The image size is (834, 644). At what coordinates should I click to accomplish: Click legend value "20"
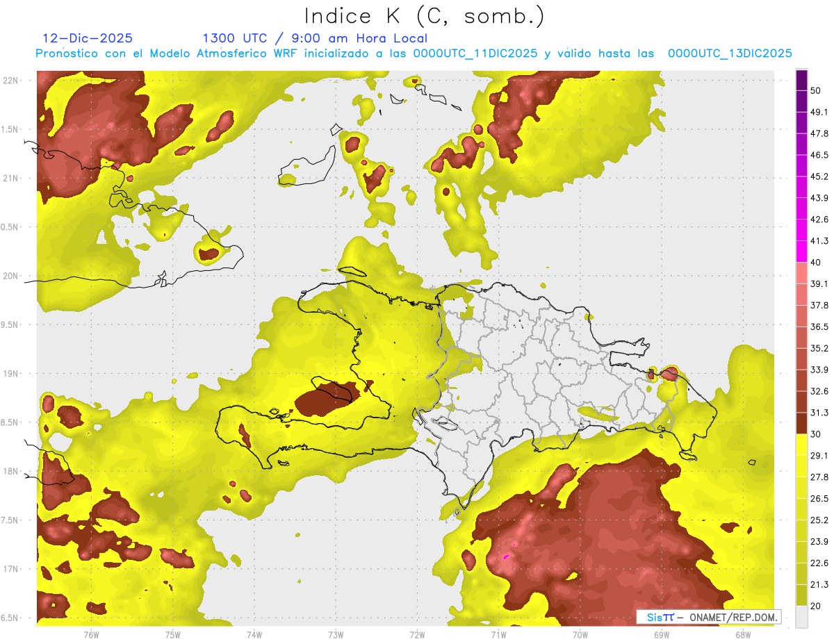click(817, 606)
